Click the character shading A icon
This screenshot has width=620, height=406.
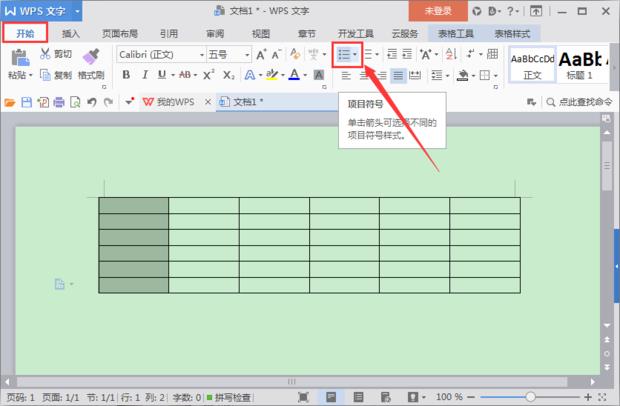coord(319,74)
